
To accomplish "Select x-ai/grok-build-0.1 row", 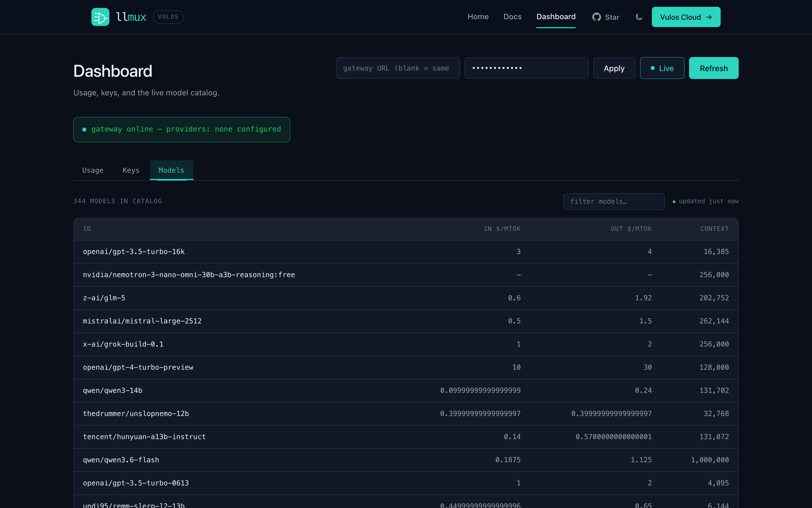I will 406,344.
